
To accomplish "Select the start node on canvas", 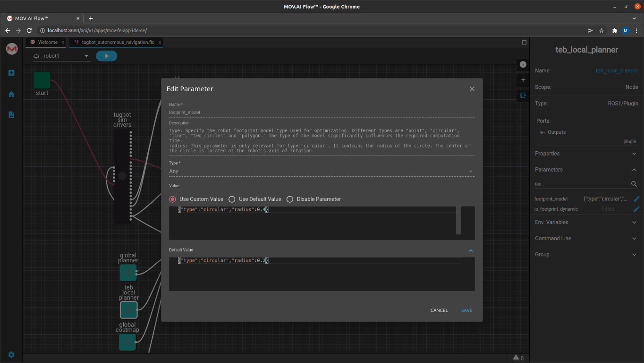I will 42,80.
